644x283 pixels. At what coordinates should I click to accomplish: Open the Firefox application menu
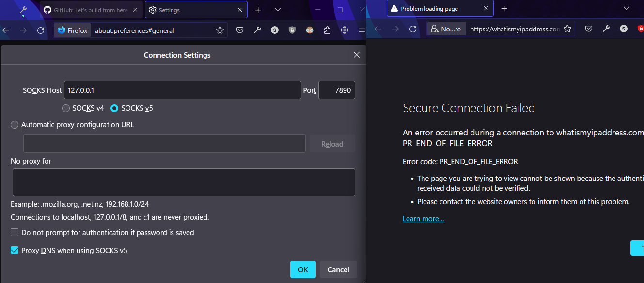(x=361, y=30)
